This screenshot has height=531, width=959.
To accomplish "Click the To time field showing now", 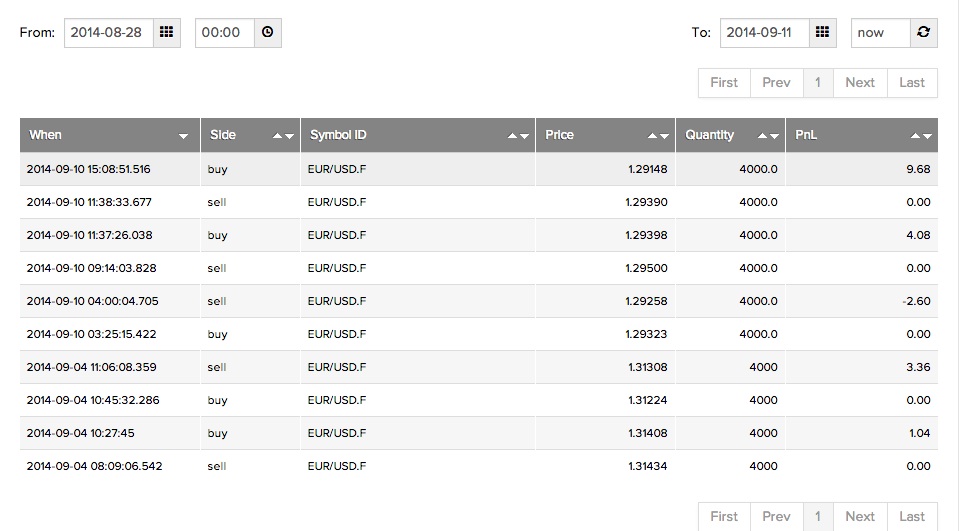I will coord(880,32).
